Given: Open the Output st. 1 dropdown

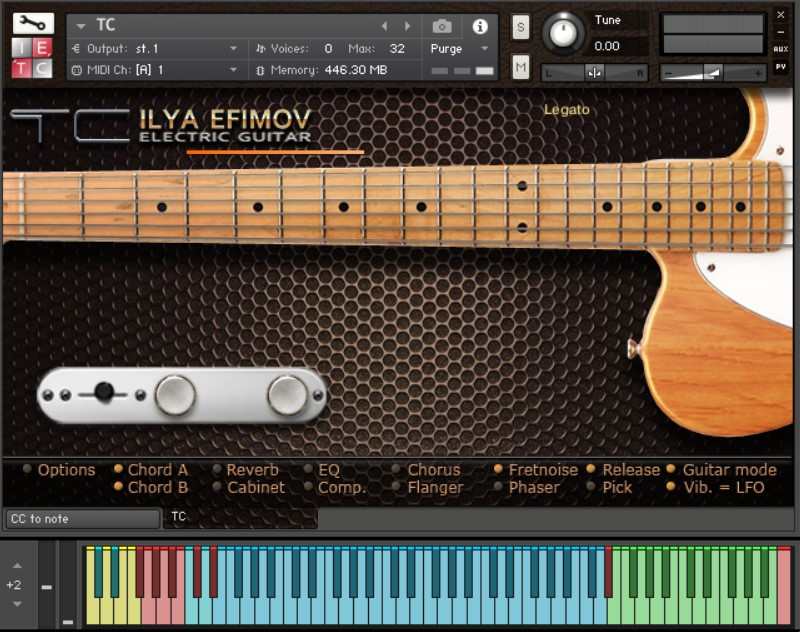Looking at the screenshot, I should [233, 49].
